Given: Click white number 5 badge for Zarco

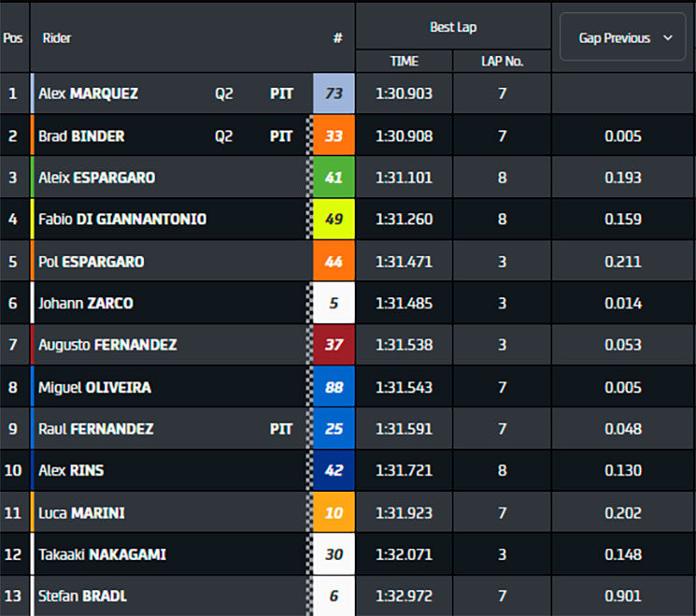Looking at the screenshot, I should [x=334, y=303].
